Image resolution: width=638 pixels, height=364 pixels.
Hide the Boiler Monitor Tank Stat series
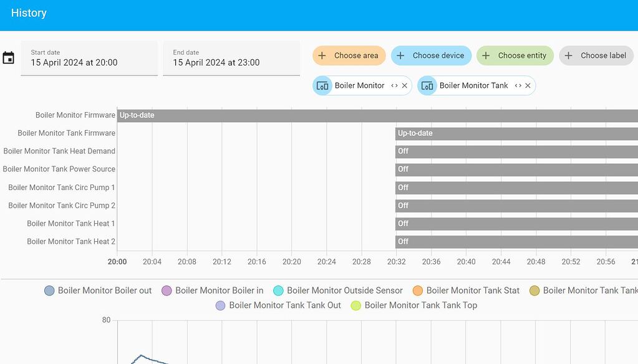click(x=466, y=291)
